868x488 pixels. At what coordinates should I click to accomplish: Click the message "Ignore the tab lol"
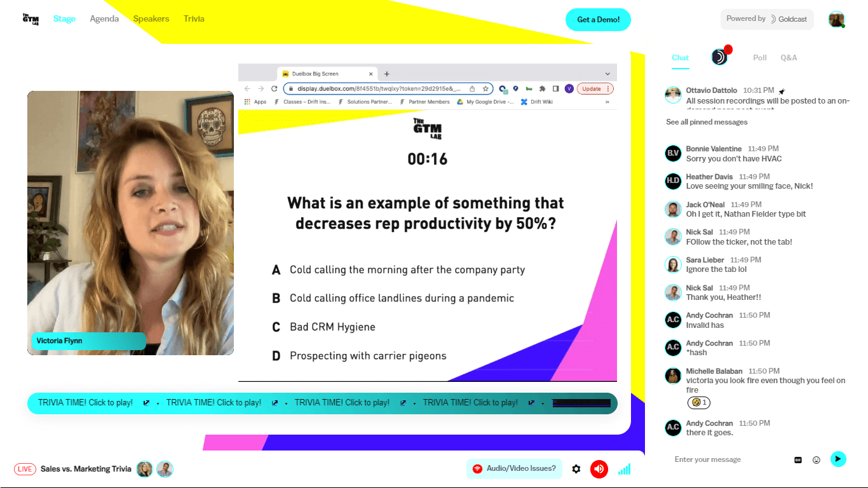point(716,269)
